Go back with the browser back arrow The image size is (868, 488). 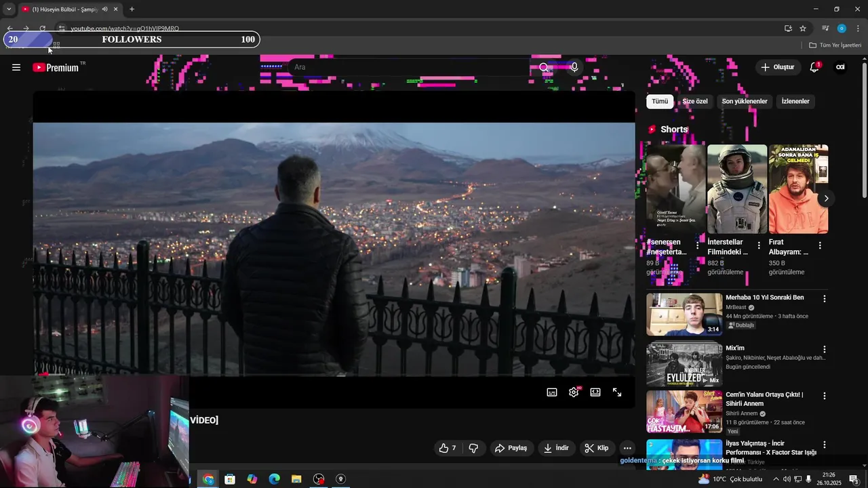tap(9, 28)
